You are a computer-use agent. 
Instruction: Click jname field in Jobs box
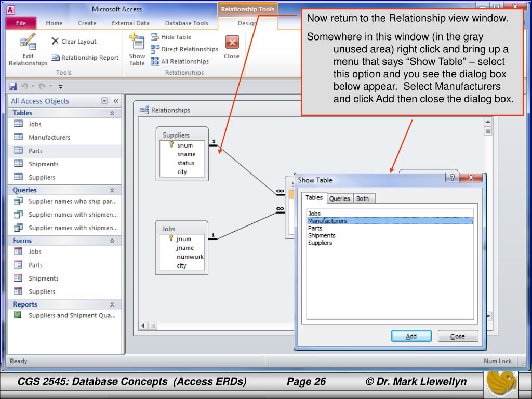[185, 248]
